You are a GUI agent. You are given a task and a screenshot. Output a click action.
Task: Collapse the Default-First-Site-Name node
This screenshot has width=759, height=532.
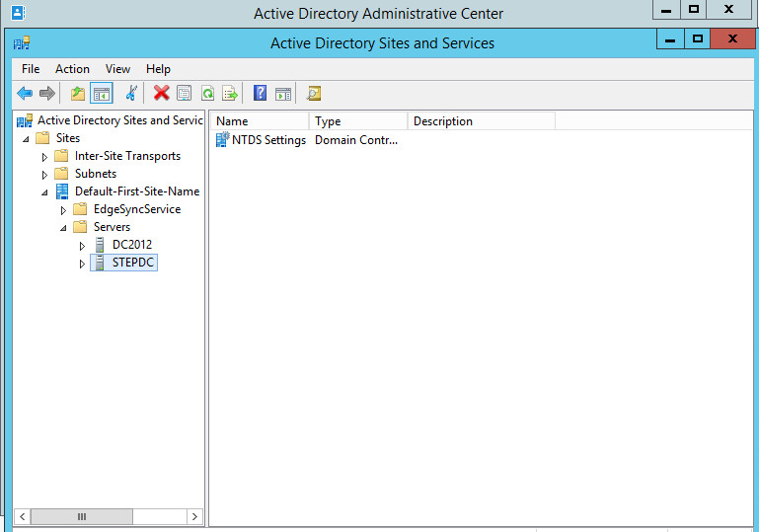point(44,192)
